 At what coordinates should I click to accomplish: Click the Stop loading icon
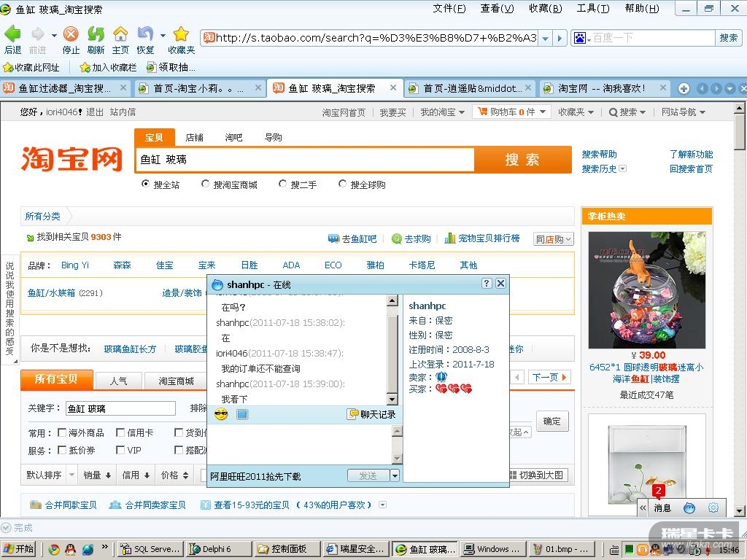71,34
